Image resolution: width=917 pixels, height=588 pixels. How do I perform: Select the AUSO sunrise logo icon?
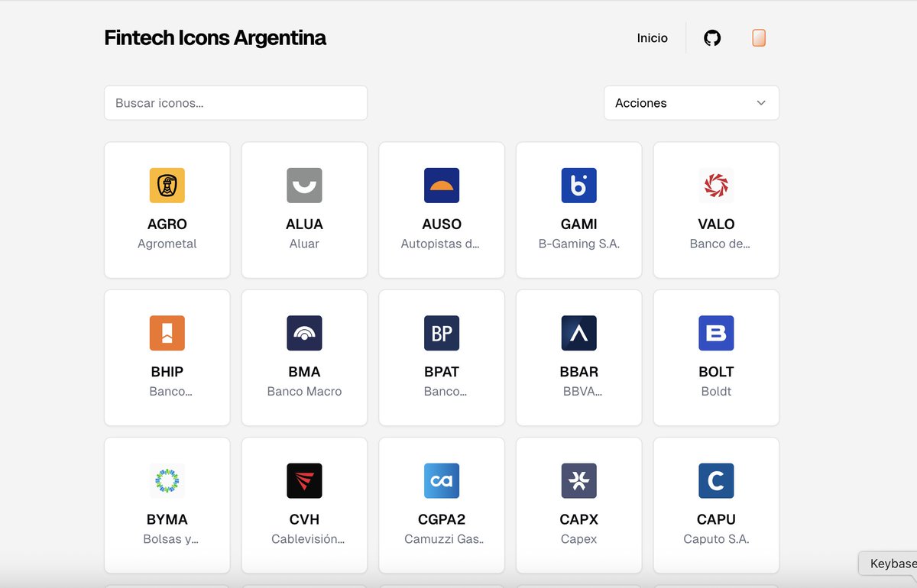coord(442,186)
